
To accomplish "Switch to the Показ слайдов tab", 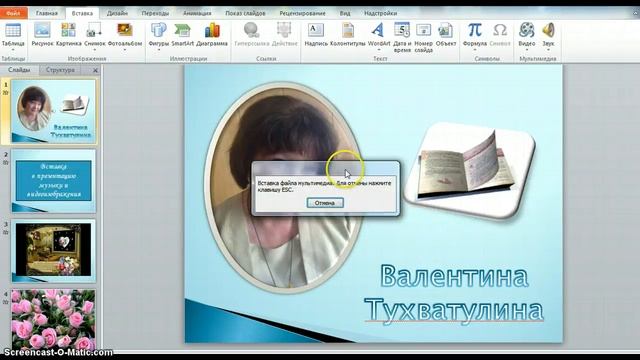I will 245,13.
